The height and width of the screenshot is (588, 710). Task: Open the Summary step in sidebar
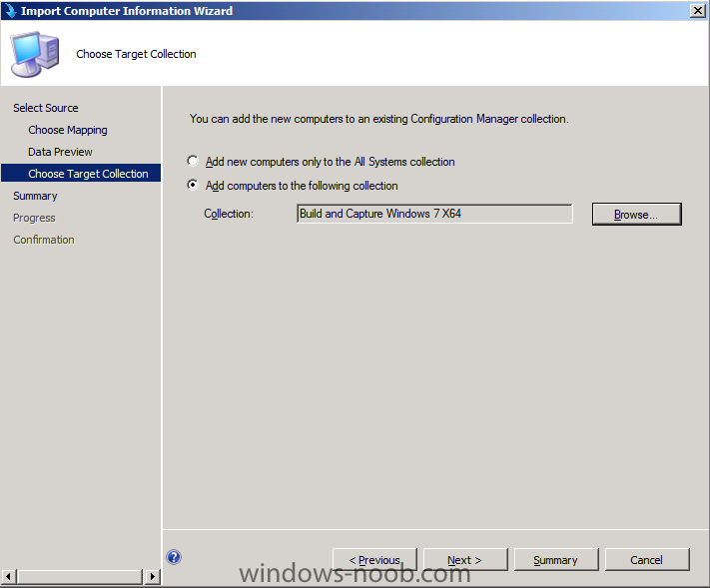[x=35, y=196]
